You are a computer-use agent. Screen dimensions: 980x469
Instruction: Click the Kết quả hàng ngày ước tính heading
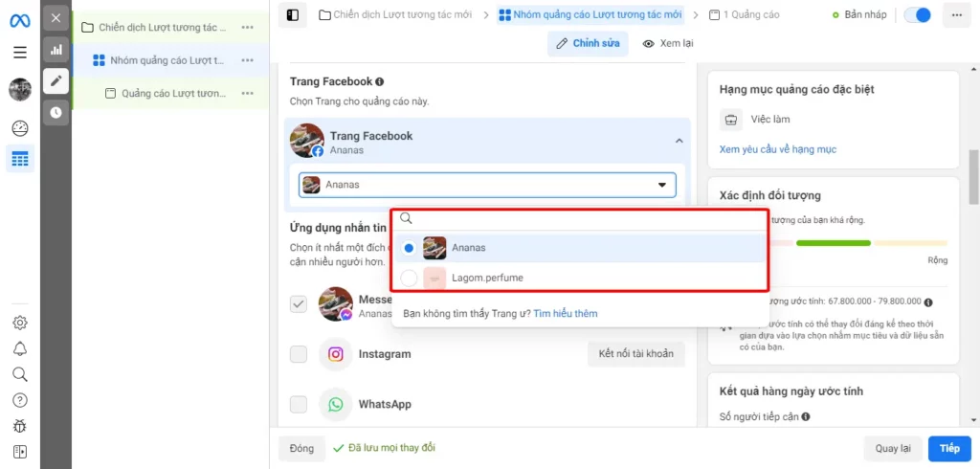click(791, 391)
